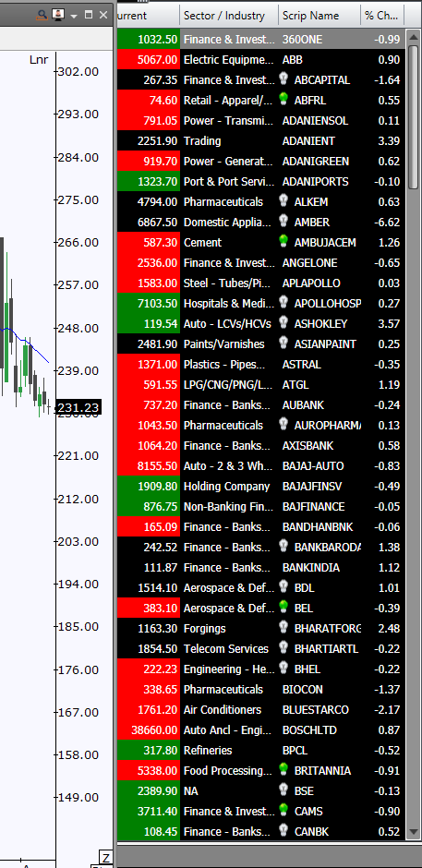Open the chart window dropdown arrow menu
422x868 pixels.
click(x=75, y=16)
